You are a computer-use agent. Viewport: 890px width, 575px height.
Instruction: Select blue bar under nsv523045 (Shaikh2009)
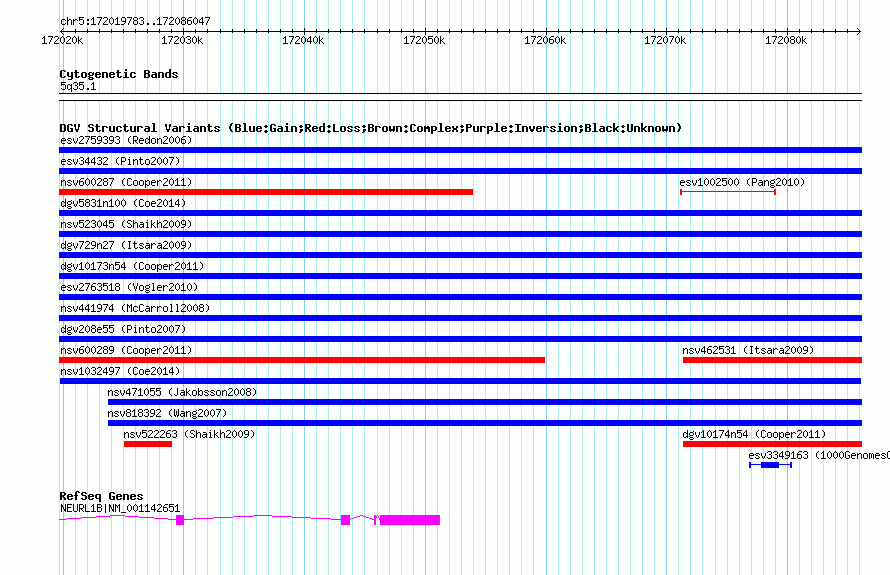point(460,234)
